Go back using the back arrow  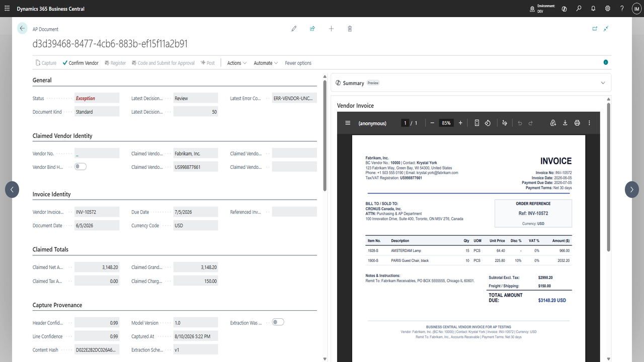click(22, 29)
